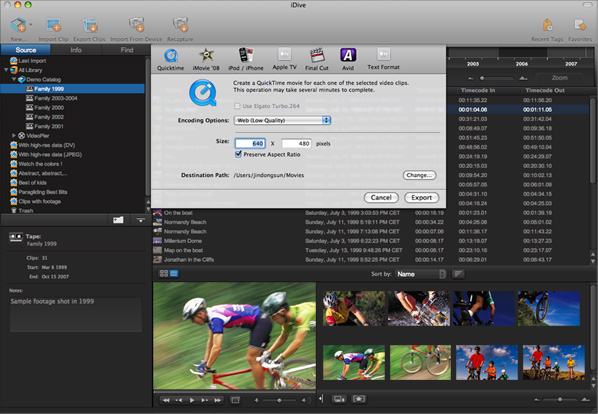Click the play button under preview
The image size is (598, 414).
[192, 400]
